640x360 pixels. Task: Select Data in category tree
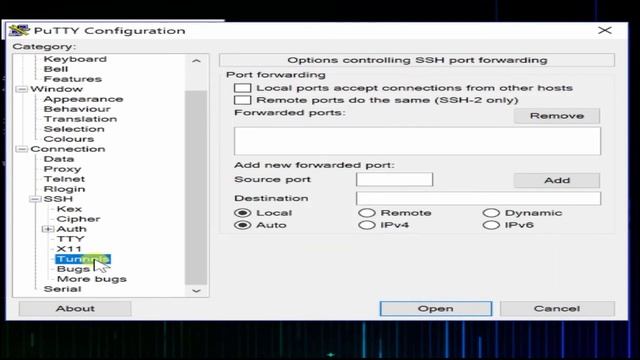click(x=59, y=159)
